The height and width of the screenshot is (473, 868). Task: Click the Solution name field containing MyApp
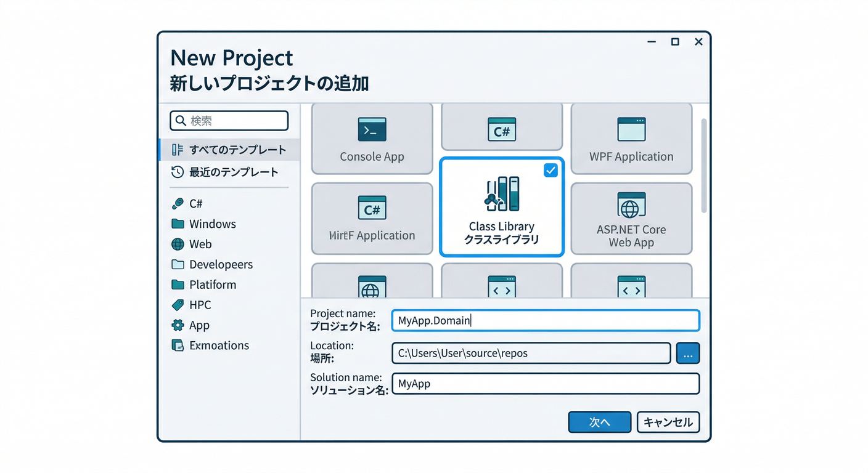click(546, 383)
